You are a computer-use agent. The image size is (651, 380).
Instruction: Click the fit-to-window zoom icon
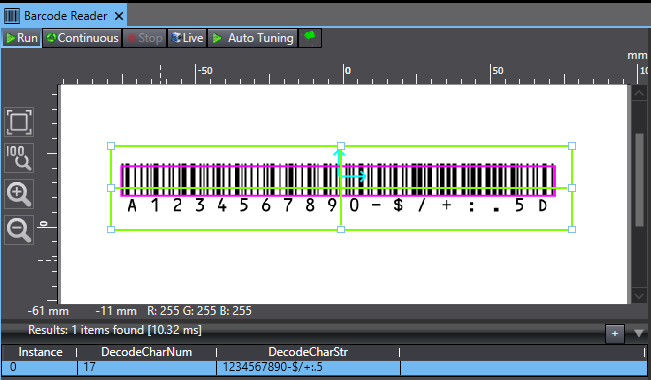point(19,122)
